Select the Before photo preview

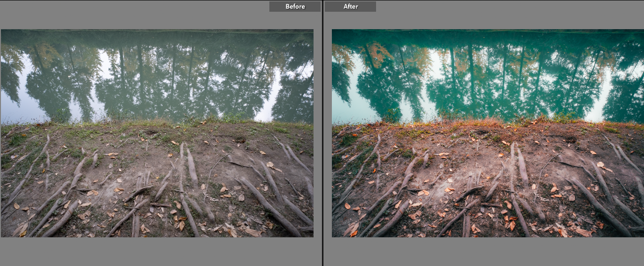[x=157, y=133]
